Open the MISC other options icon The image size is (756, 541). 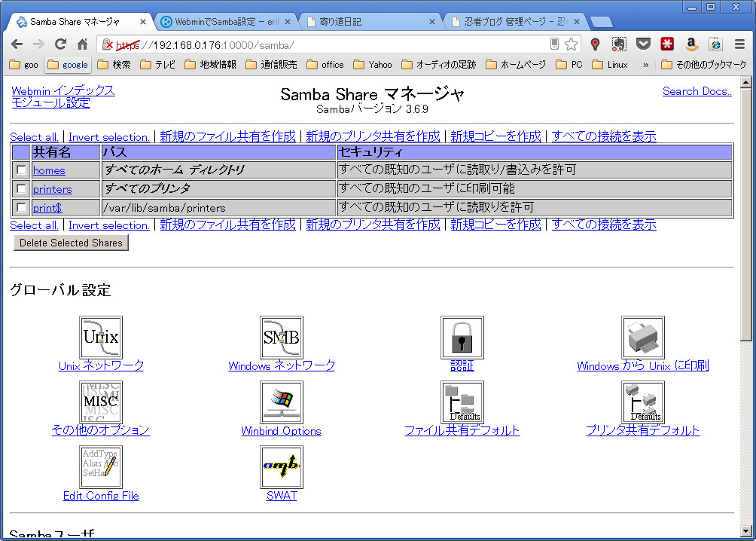coord(101,402)
